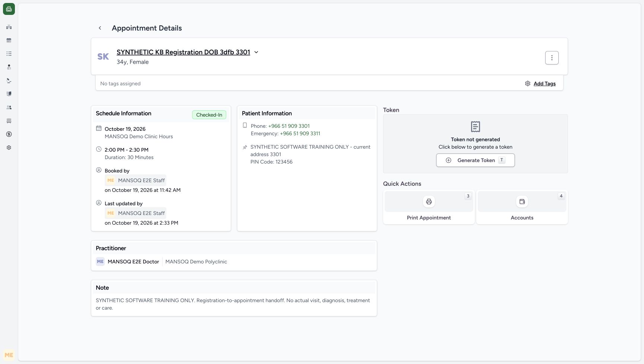Click MANSOQ E2E Staff under Last updated by
This screenshot has width=644, height=364.
click(136, 213)
